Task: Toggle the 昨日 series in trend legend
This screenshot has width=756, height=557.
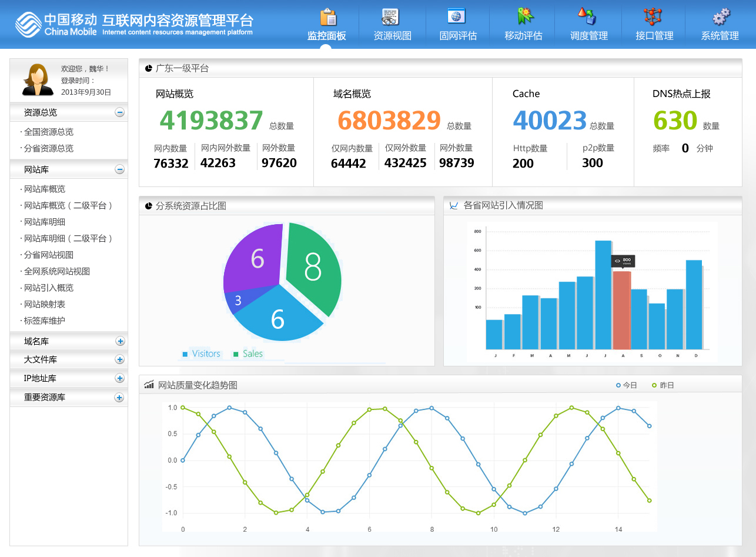Action: click(663, 385)
